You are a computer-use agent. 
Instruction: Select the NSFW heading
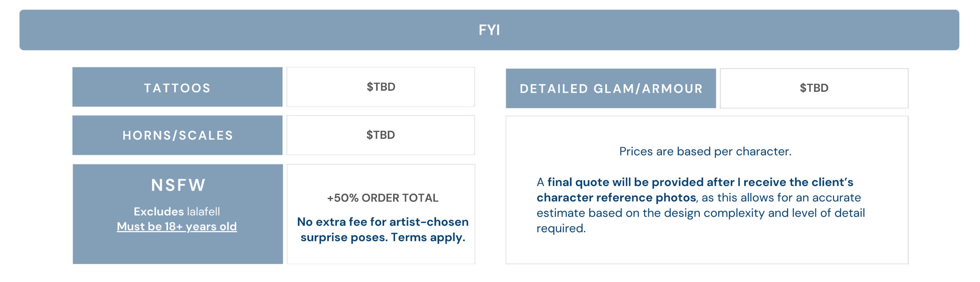click(x=178, y=185)
